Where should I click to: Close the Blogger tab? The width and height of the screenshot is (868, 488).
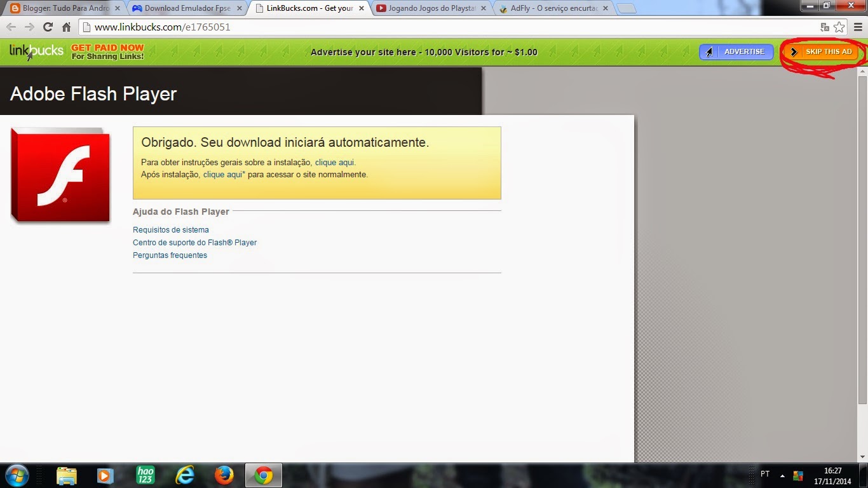click(x=117, y=8)
